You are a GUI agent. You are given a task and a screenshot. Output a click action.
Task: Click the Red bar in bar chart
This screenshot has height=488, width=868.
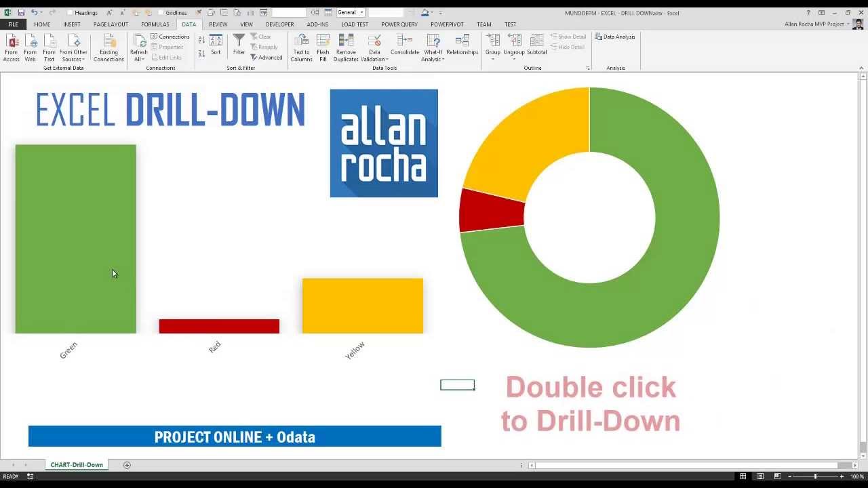(x=219, y=326)
